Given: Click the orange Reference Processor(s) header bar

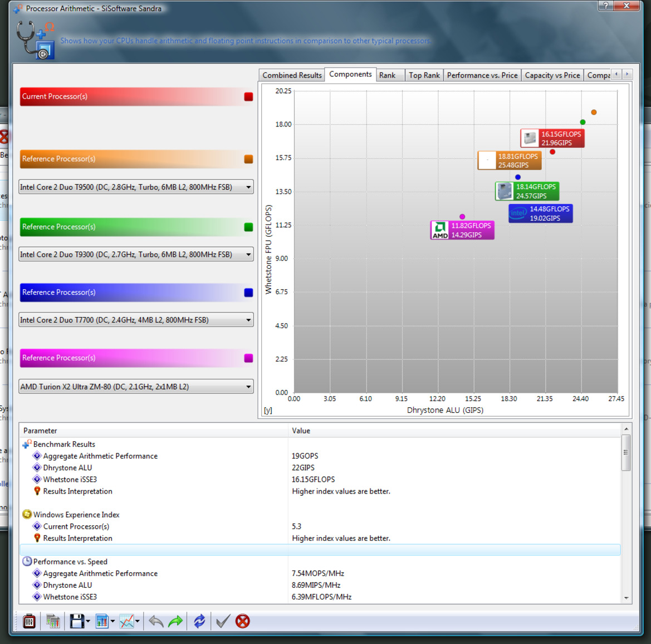Looking at the screenshot, I should [136, 159].
